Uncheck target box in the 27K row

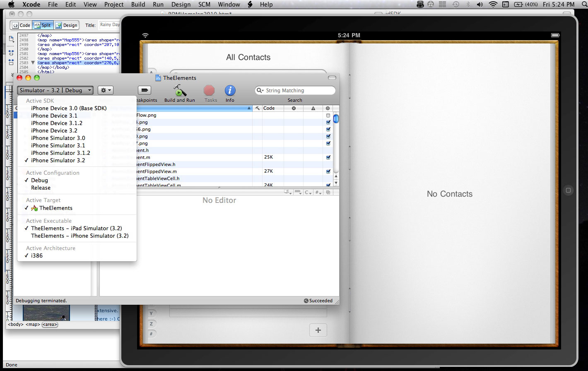tap(328, 171)
